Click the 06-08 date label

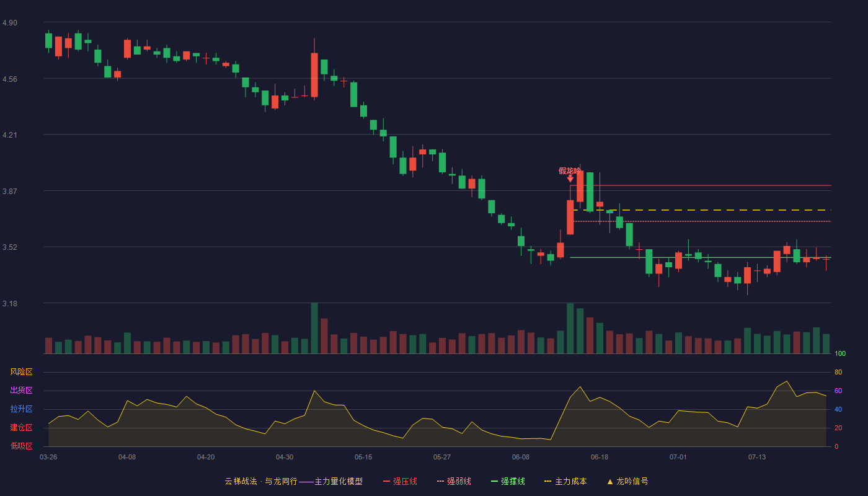click(x=521, y=457)
